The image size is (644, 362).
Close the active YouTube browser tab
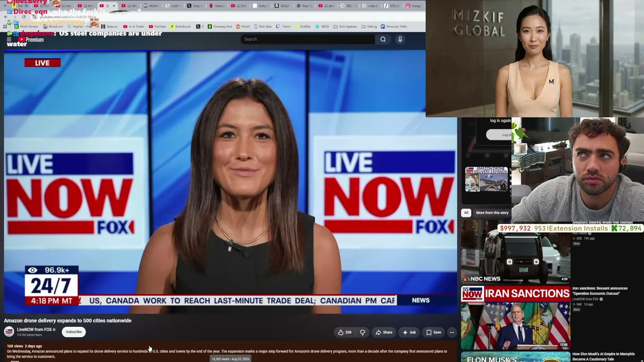click(x=114, y=6)
